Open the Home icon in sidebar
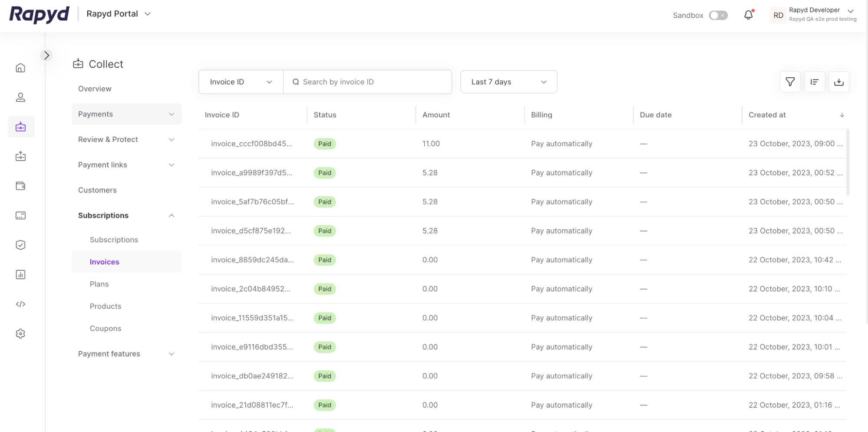 [x=20, y=68]
